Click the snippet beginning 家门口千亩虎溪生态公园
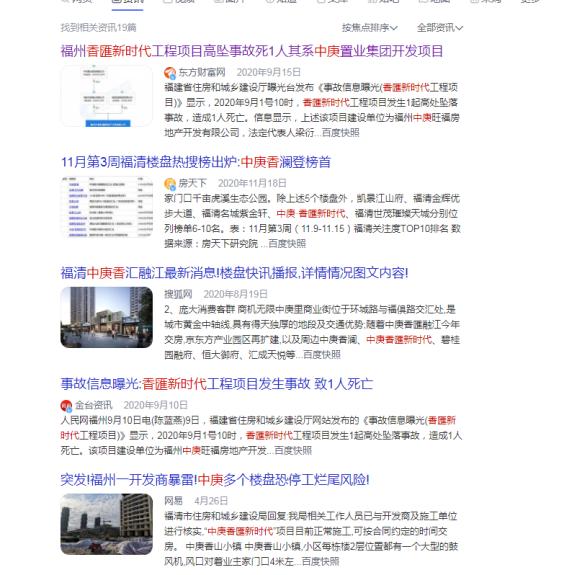 click(312, 221)
